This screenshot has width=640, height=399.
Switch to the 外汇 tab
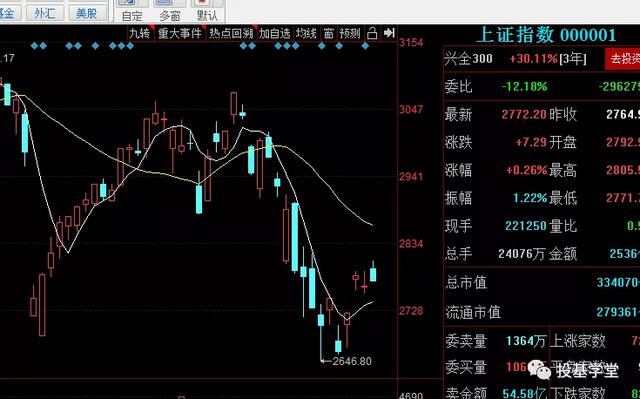(x=45, y=13)
